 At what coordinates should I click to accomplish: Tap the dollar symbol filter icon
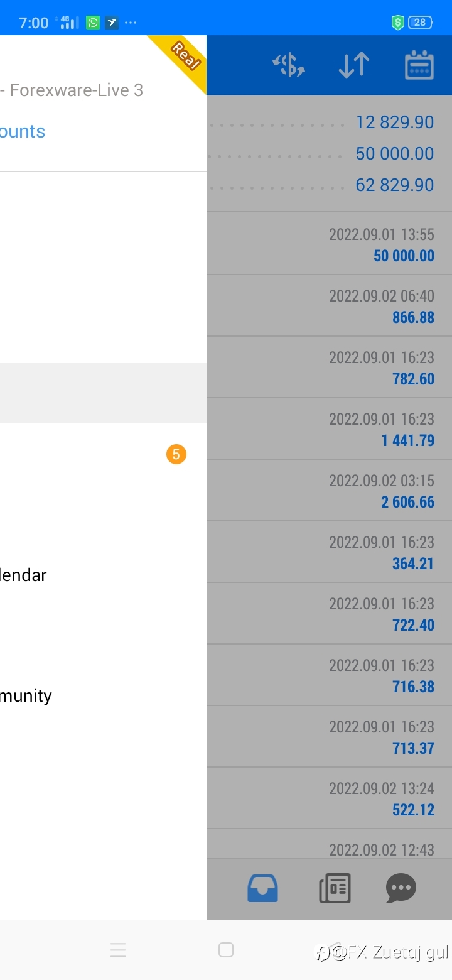click(289, 65)
